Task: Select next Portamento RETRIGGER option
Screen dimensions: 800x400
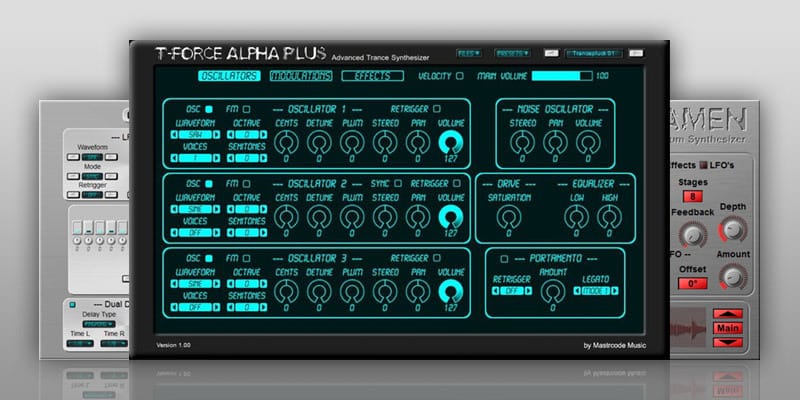Action: point(529,291)
